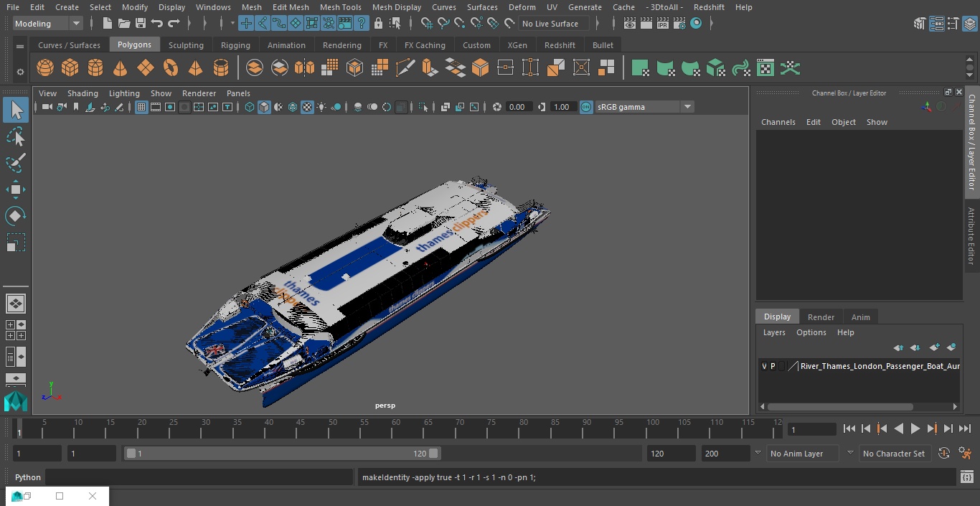Switch to the Sculpting shelf tab

click(186, 44)
